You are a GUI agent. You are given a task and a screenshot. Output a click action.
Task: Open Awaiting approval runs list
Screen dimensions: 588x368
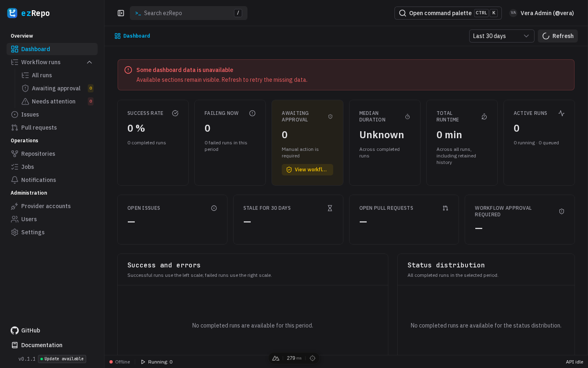[57, 88]
